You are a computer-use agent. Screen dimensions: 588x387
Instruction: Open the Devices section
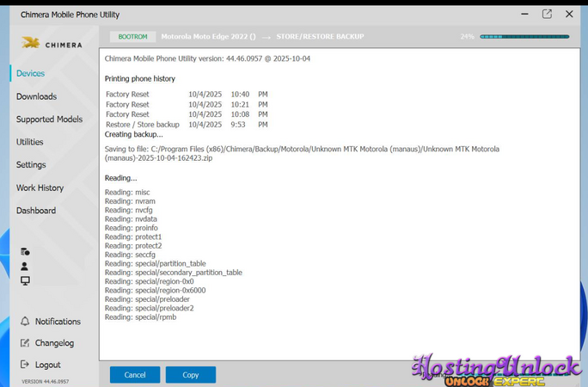click(x=30, y=74)
